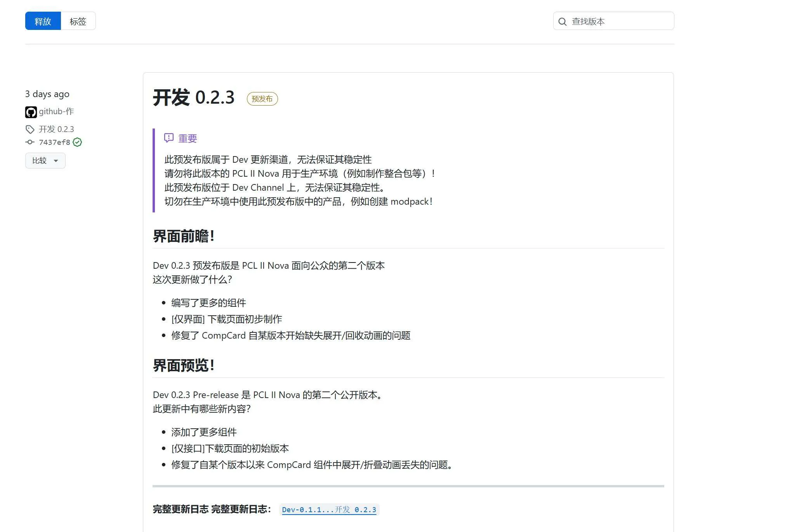Click the 完整更新日志 label
The height and width of the screenshot is (532, 785).
(212, 509)
